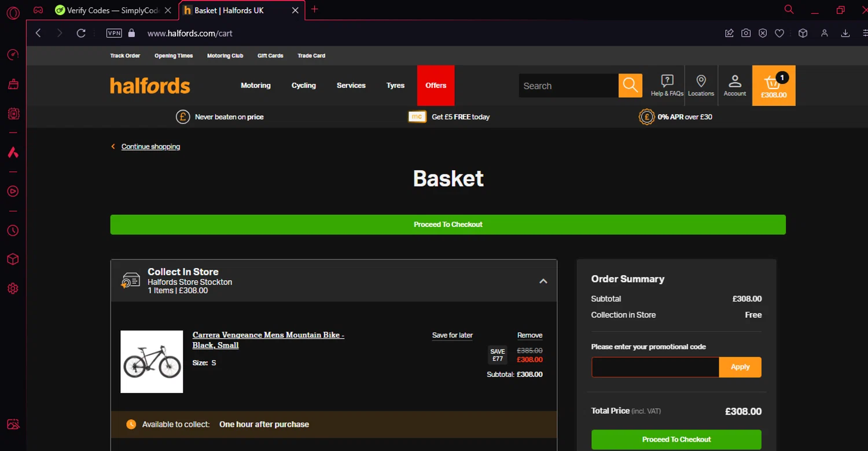Click the promotional code input field
The height and width of the screenshot is (451, 868).
point(654,367)
